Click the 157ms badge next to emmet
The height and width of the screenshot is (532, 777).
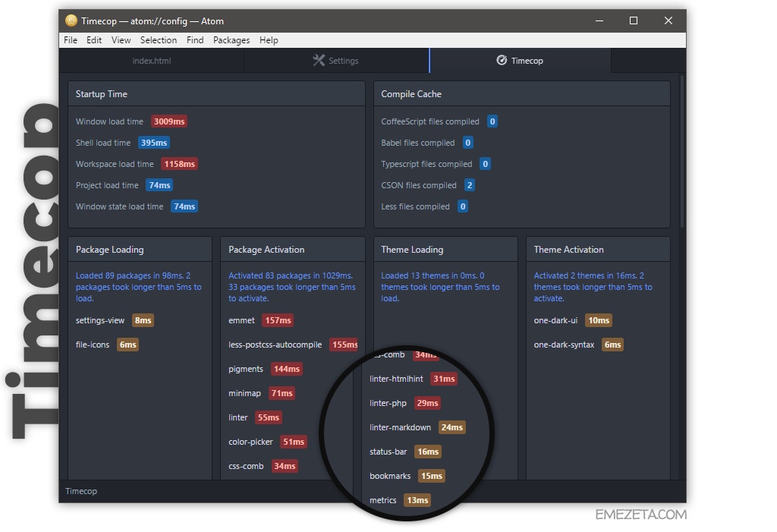[278, 320]
